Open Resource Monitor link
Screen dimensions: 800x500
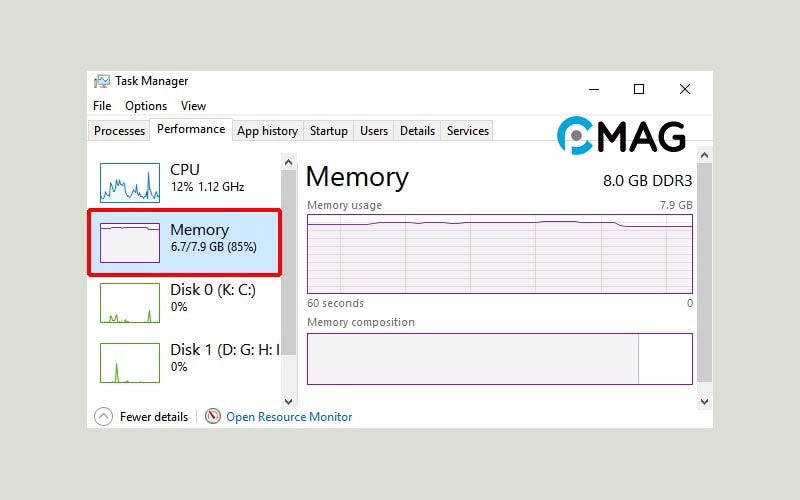coord(289,417)
